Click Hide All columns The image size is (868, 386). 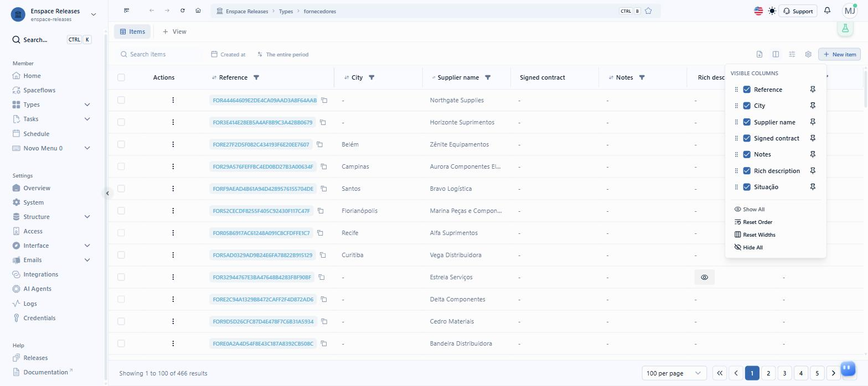(x=748, y=248)
